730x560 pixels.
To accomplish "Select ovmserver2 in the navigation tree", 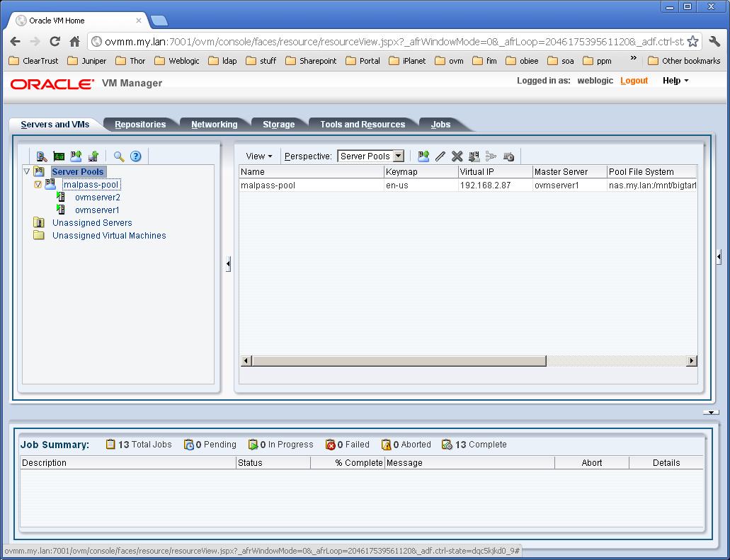I will [97, 198].
